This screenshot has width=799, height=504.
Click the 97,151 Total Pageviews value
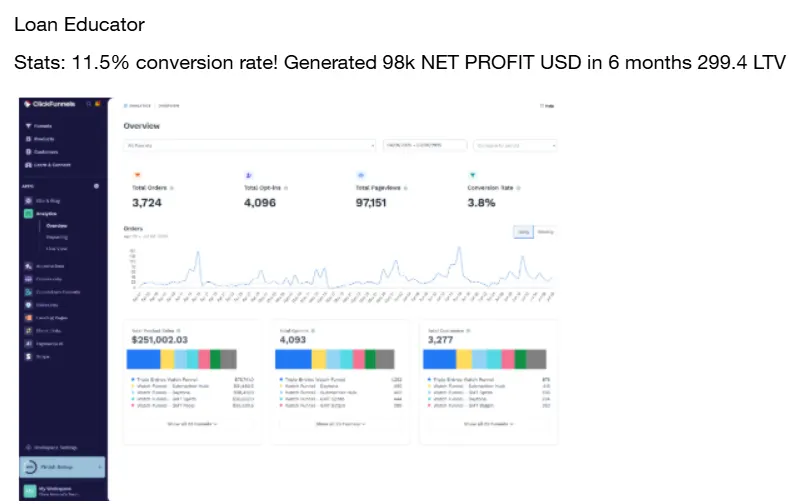click(371, 203)
